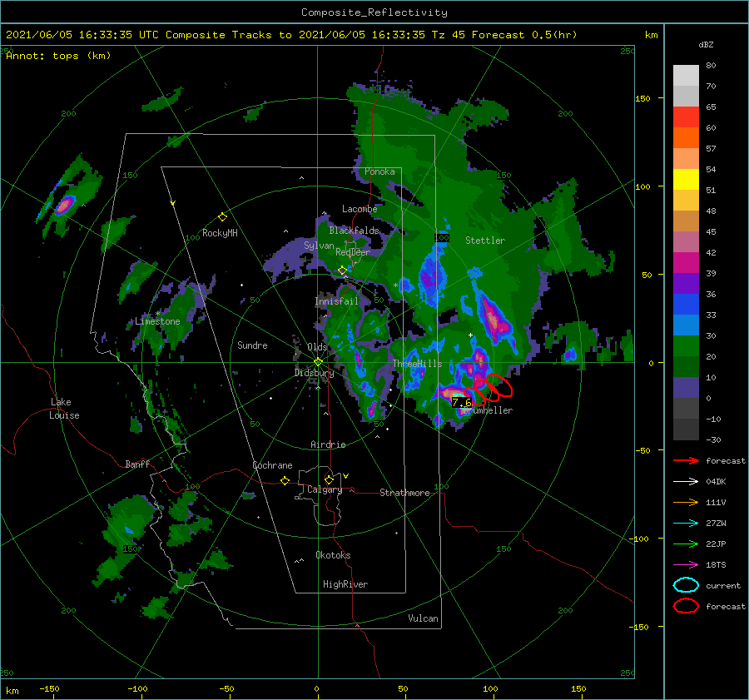
Task: Click the asterisk marker above Limestone
Action: (157, 314)
